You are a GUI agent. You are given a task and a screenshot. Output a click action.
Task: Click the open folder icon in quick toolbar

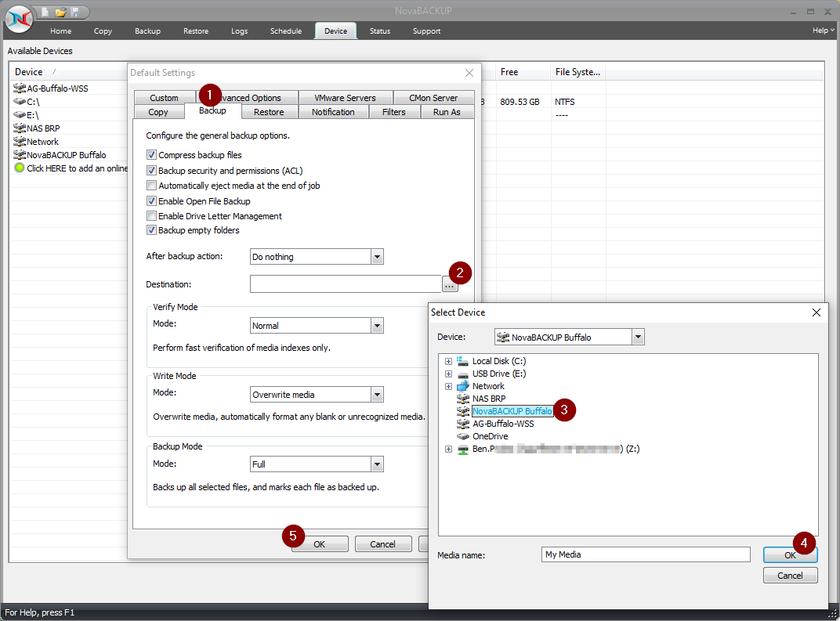[x=60, y=12]
